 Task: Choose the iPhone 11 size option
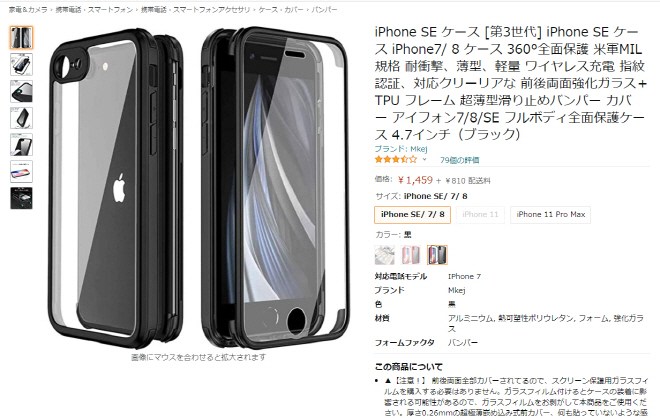pos(480,215)
